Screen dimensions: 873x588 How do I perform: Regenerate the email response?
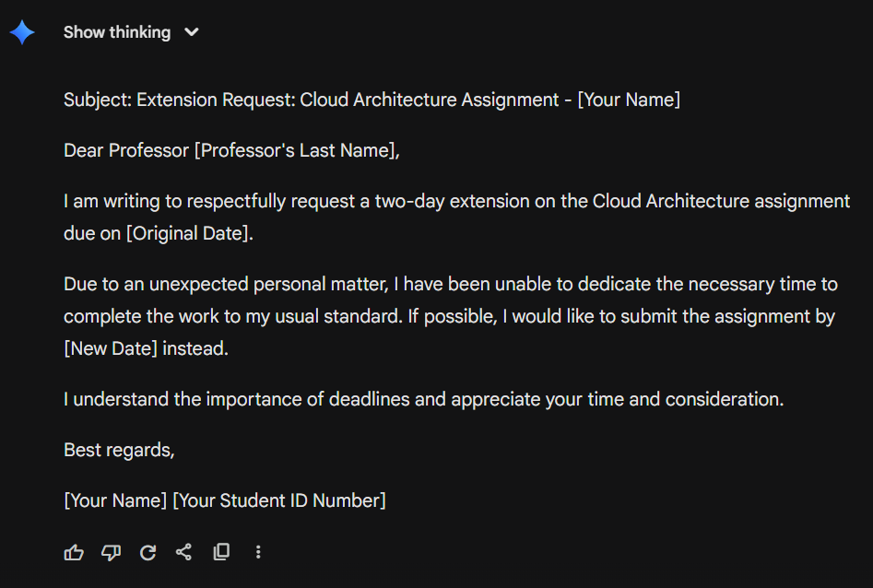(147, 552)
